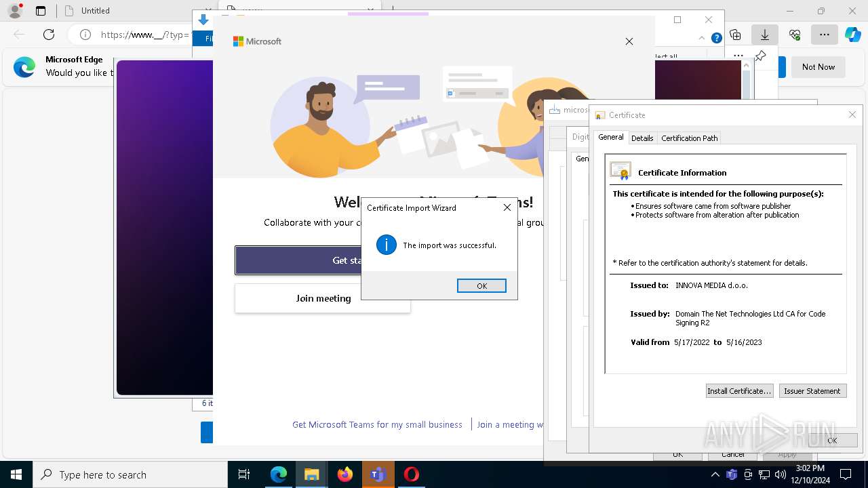Image resolution: width=868 pixels, height=488 pixels.
Task: Collapse the Explorer ribbon with chevron
Action: pyautogui.click(x=703, y=38)
